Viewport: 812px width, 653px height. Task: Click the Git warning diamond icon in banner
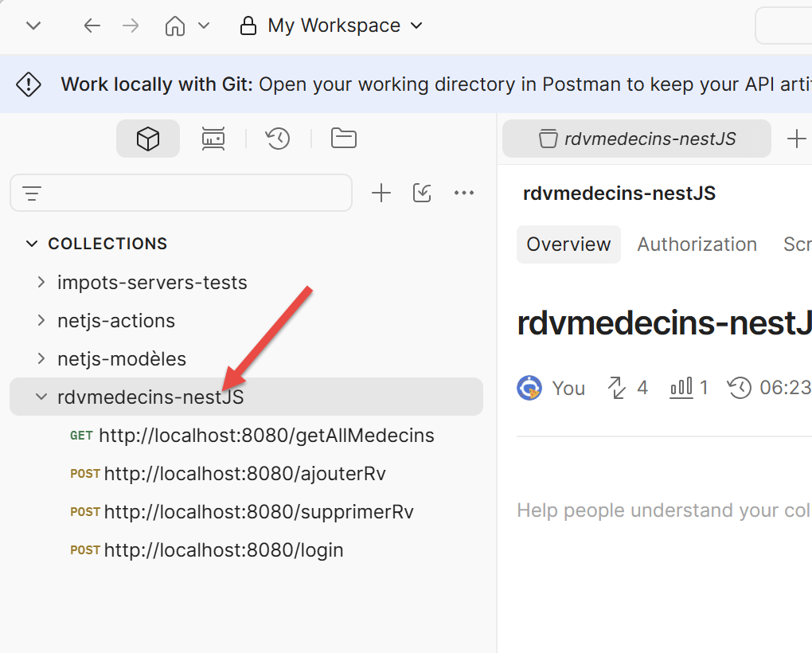[x=29, y=84]
